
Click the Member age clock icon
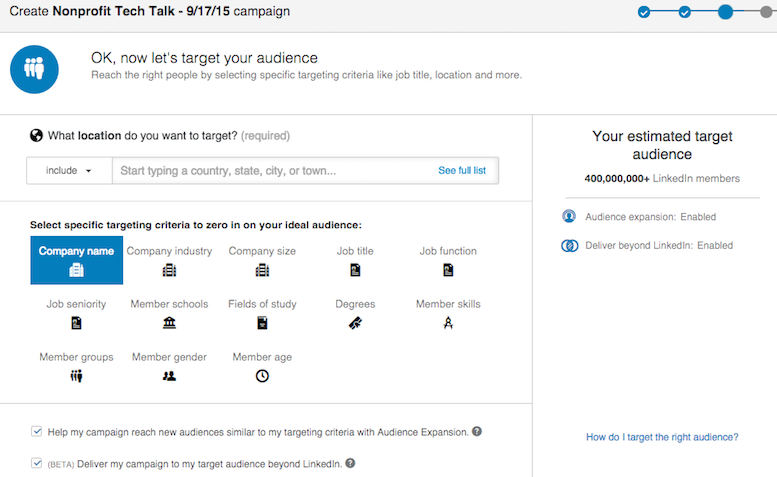pos(262,376)
